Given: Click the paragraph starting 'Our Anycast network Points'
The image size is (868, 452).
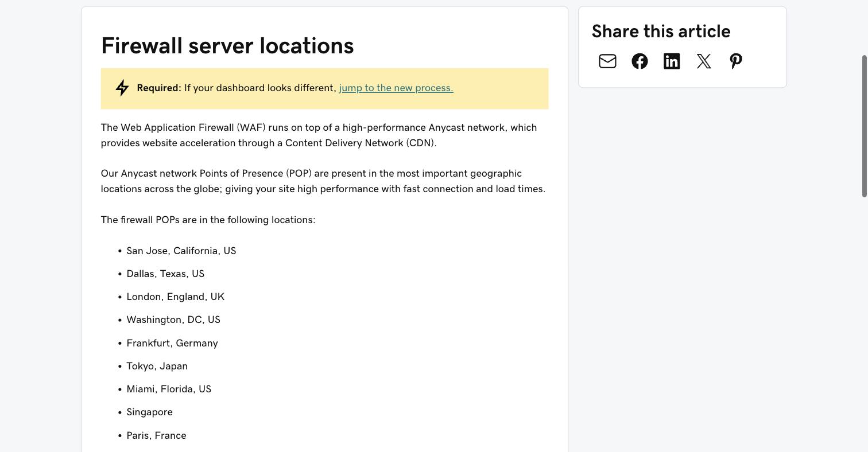Looking at the screenshot, I should pos(323,181).
